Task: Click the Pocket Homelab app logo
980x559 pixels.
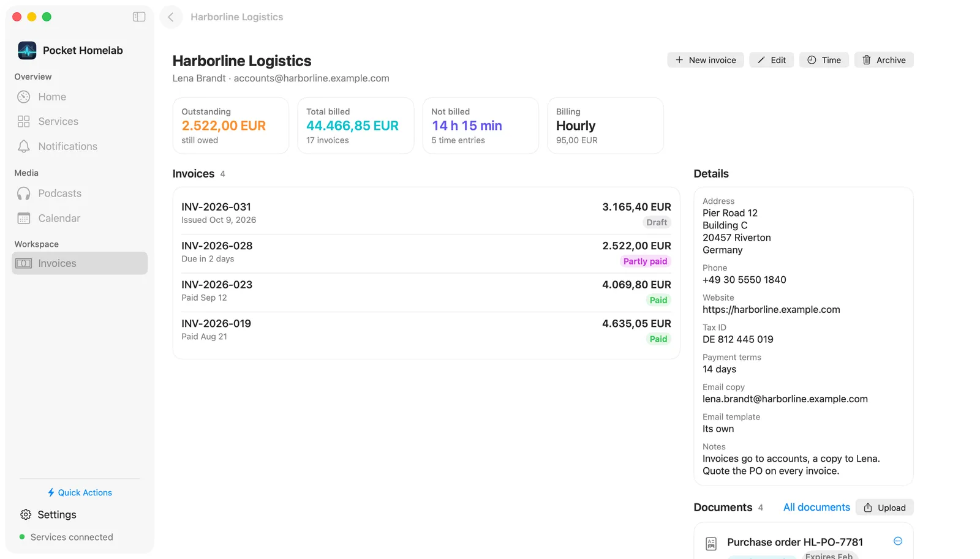Action: (27, 50)
